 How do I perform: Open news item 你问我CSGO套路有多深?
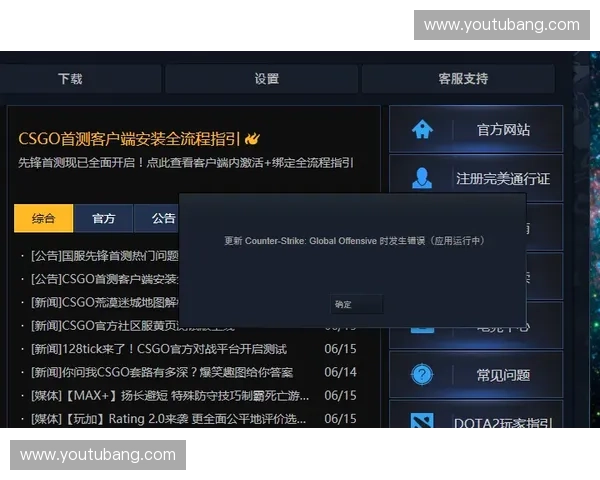(162, 372)
